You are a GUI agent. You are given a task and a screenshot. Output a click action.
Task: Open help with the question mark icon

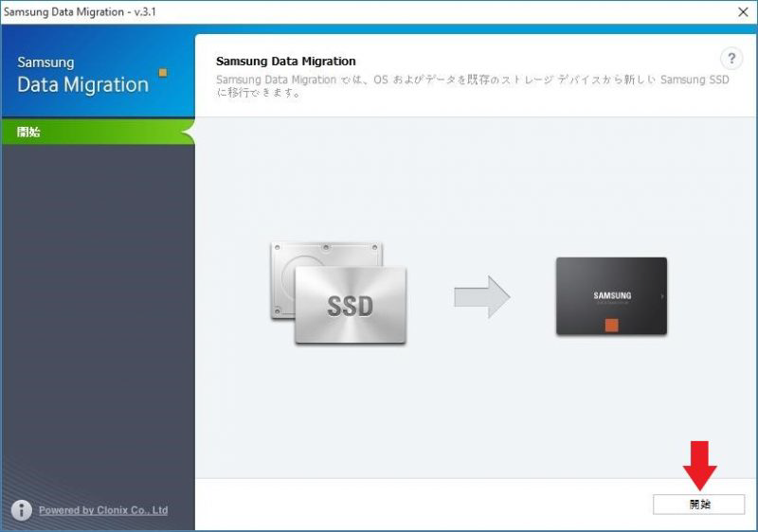tap(731, 59)
